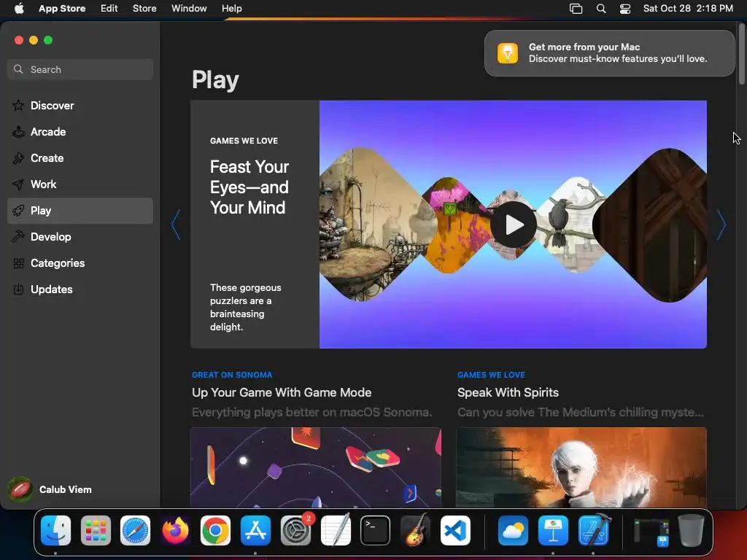
Task: Launch Terminal from the Dock
Action: (x=376, y=531)
